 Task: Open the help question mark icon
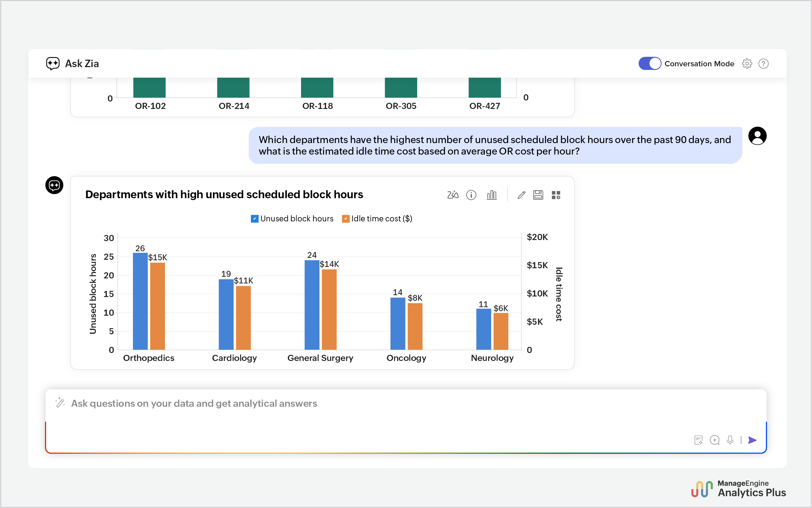(x=763, y=63)
